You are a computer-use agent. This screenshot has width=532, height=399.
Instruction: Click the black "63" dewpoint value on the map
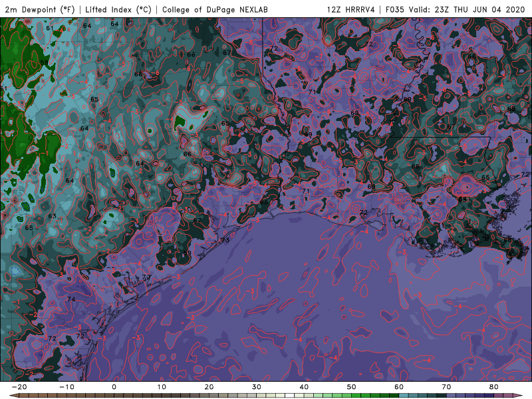point(53,216)
